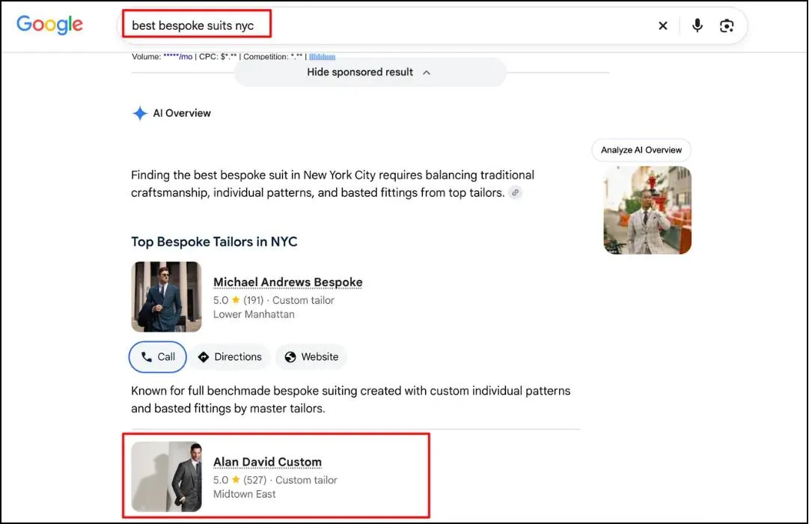The width and height of the screenshot is (812, 524).
Task: Click the blue trend bars chart
Action: [x=322, y=56]
